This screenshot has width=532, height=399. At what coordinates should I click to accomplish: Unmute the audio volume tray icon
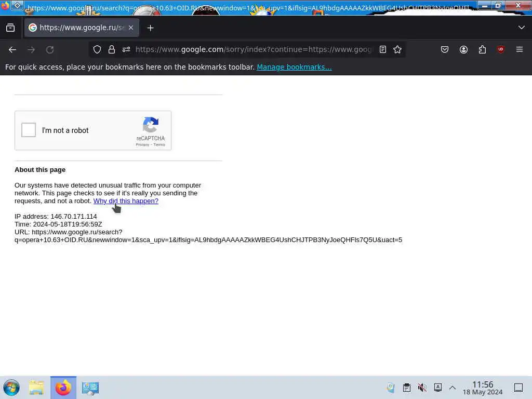click(x=422, y=388)
